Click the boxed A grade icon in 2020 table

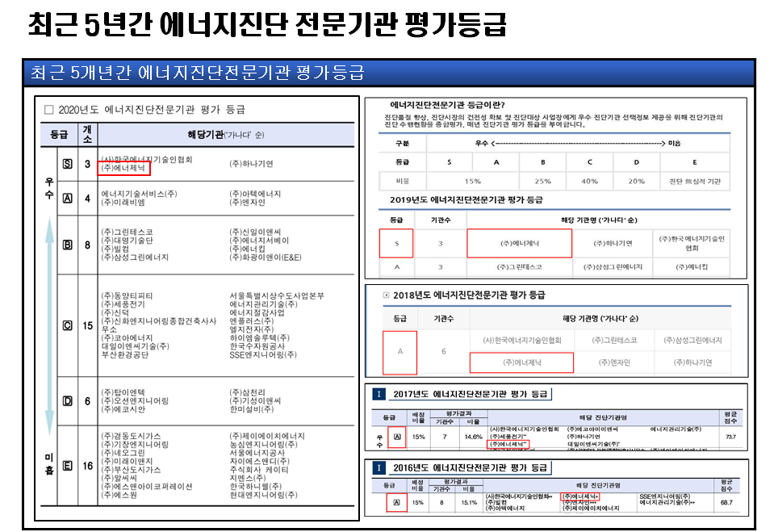click(68, 199)
